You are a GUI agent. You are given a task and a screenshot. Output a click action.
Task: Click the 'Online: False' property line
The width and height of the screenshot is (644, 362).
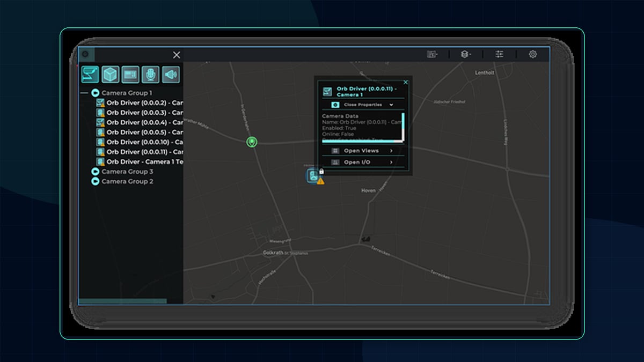[x=339, y=134]
